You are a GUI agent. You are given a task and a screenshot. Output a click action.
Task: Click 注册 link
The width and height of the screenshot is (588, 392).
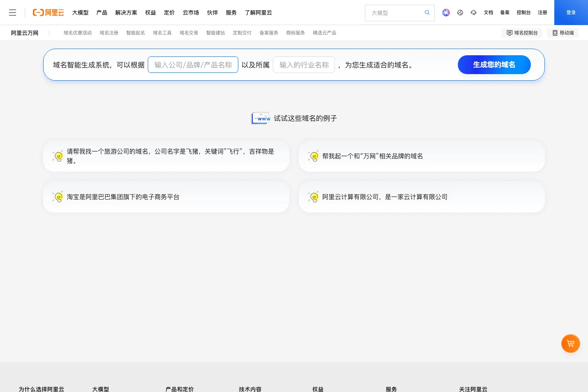point(543,13)
